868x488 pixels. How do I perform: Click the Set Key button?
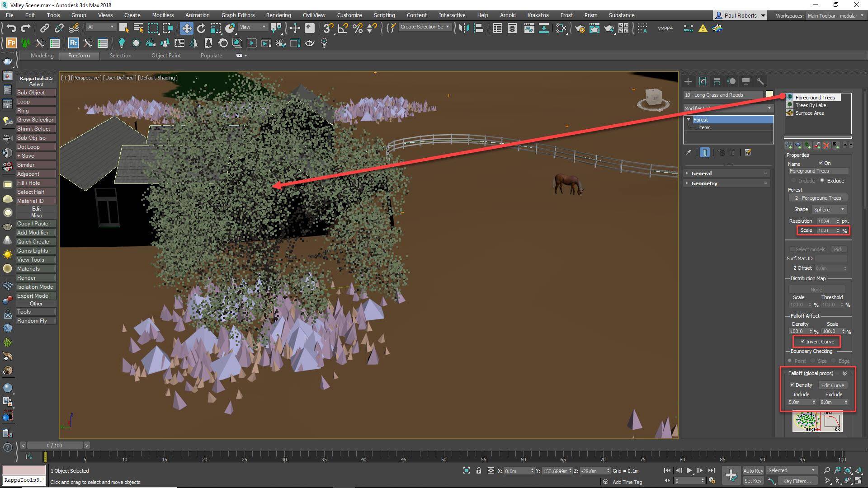pos(753,480)
